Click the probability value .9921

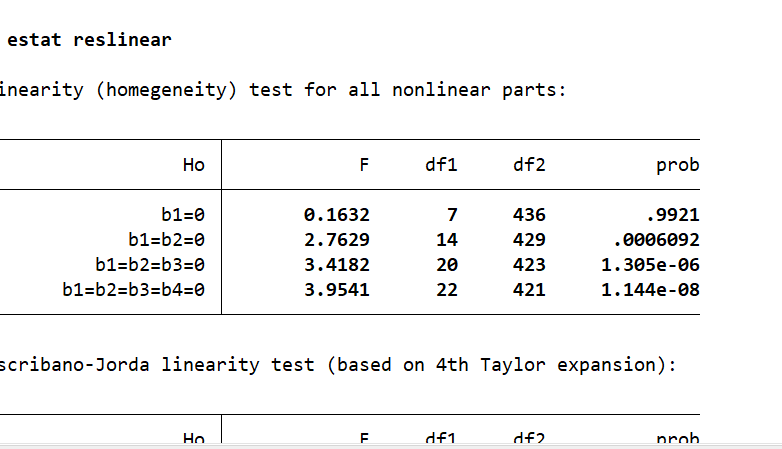coord(672,214)
